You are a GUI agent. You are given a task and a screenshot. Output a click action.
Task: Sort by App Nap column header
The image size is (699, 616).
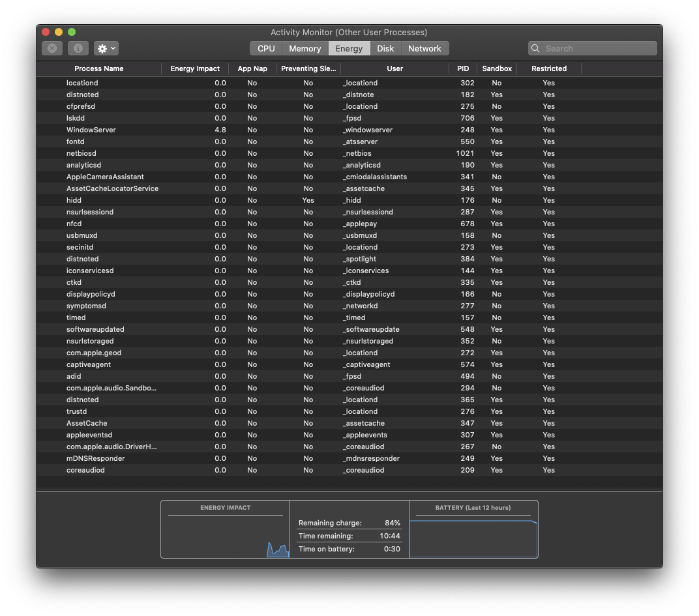[252, 68]
